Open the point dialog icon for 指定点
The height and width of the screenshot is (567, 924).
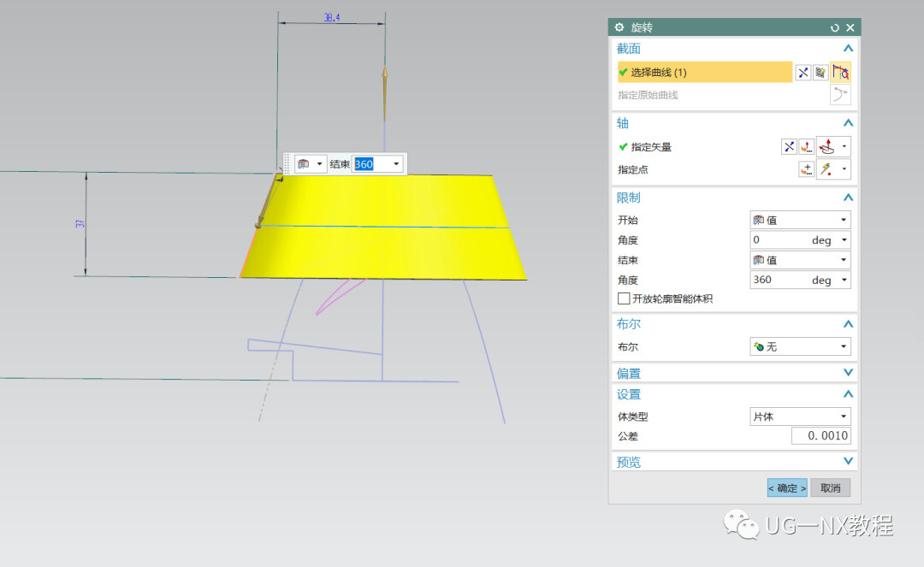[806, 169]
